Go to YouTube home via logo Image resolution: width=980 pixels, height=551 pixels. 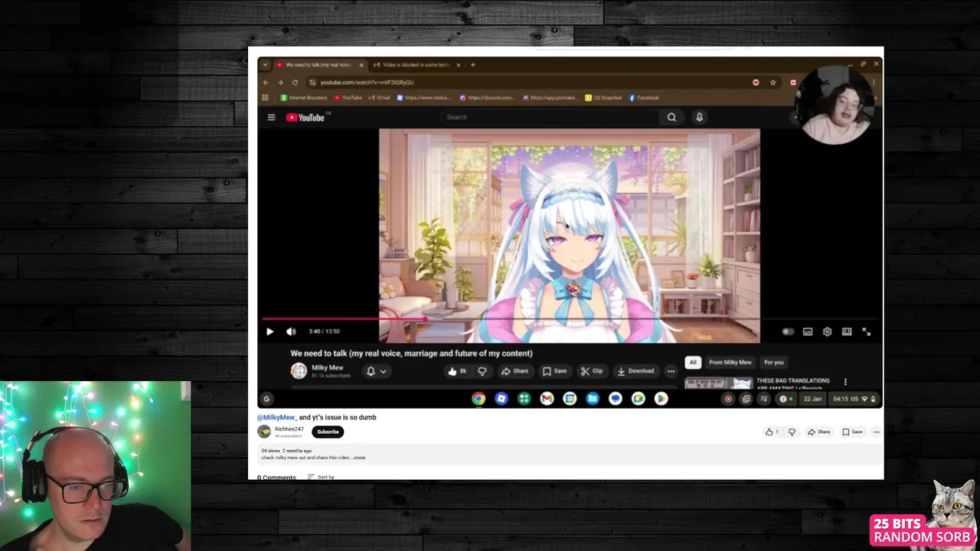tap(306, 117)
